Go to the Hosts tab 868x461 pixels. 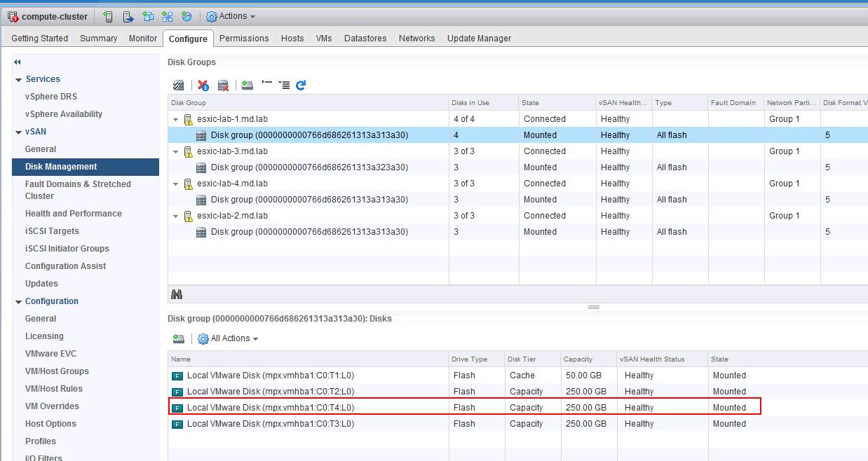click(292, 39)
